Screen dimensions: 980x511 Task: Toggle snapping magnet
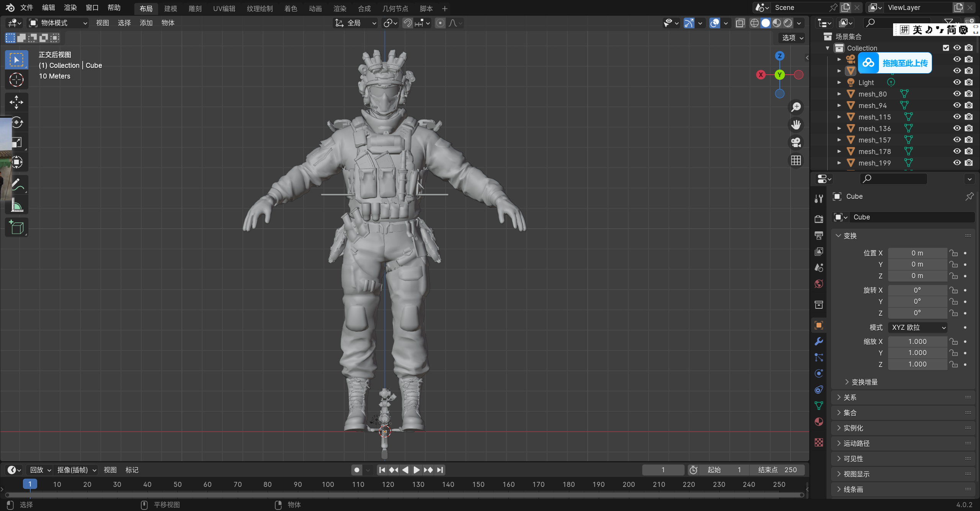click(x=408, y=23)
